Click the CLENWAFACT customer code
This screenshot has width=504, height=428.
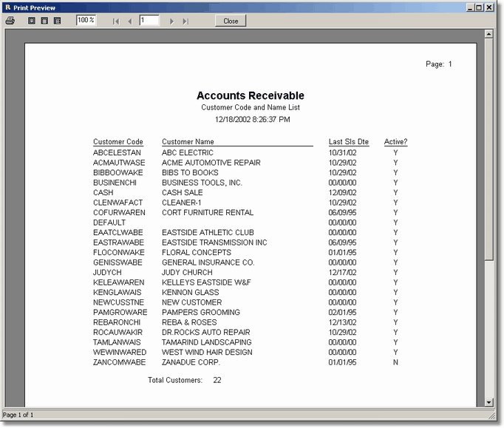pos(118,203)
